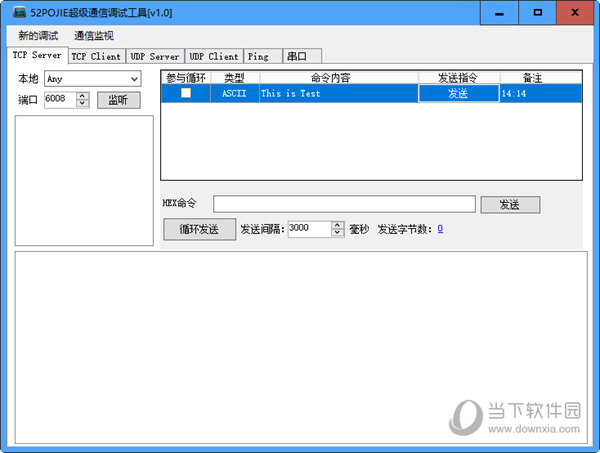Increase the port number with up arrow
Screen dimensions: 600x453
82,96
